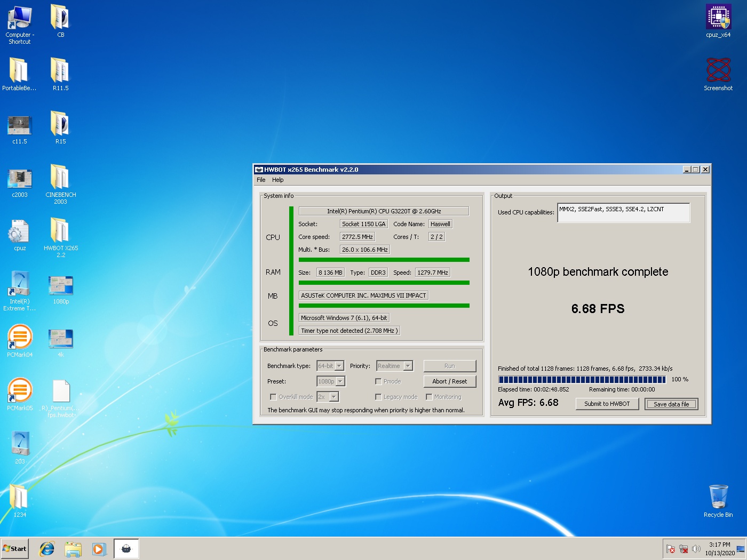Open the Help menu
The width and height of the screenshot is (747, 560).
278,180
